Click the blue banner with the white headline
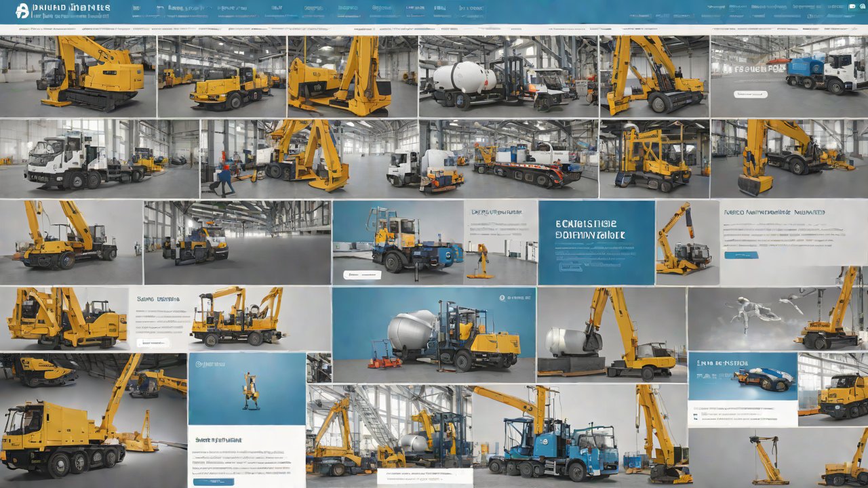The width and height of the screenshot is (868, 488). (x=596, y=242)
